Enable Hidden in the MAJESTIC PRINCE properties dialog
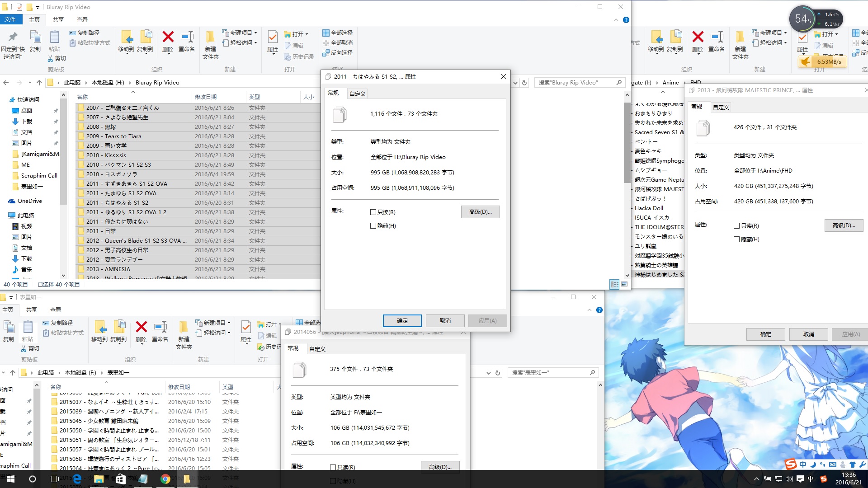This screenshot has width=868, height=488. pos(736,239)
